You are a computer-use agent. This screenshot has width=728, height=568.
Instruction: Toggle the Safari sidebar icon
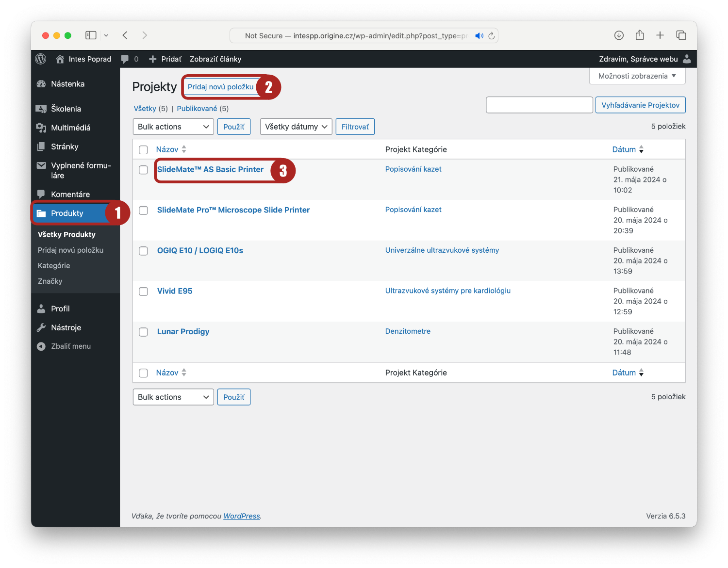click(91, 35)
